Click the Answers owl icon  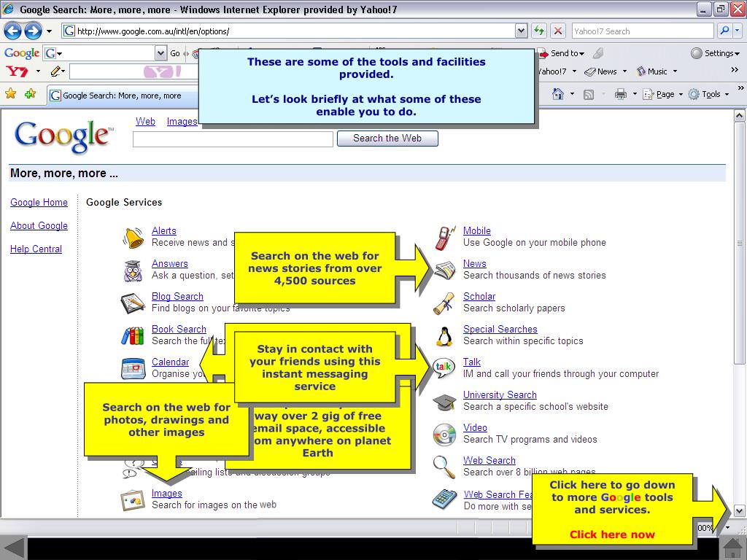point(133,271)
